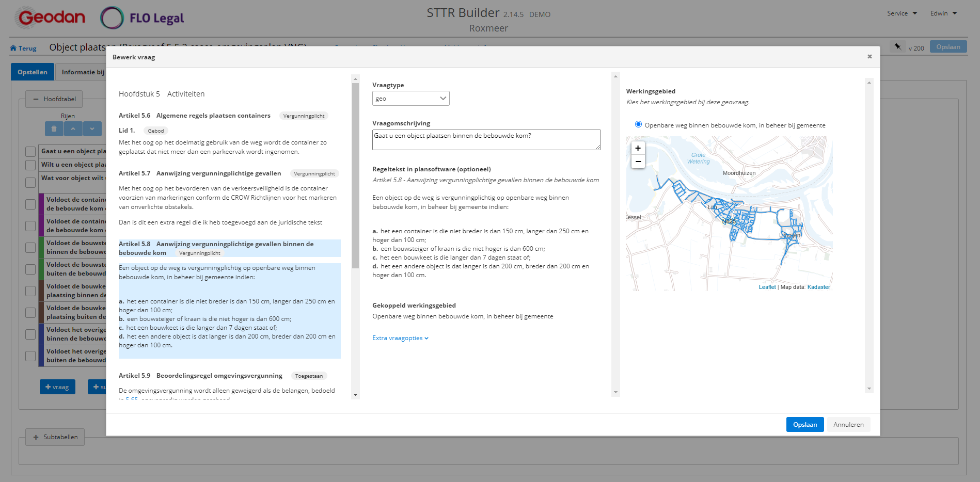
Task: Check 'Voldoet het overige' binnen de bebouwde row
Action: coord(30,334)
